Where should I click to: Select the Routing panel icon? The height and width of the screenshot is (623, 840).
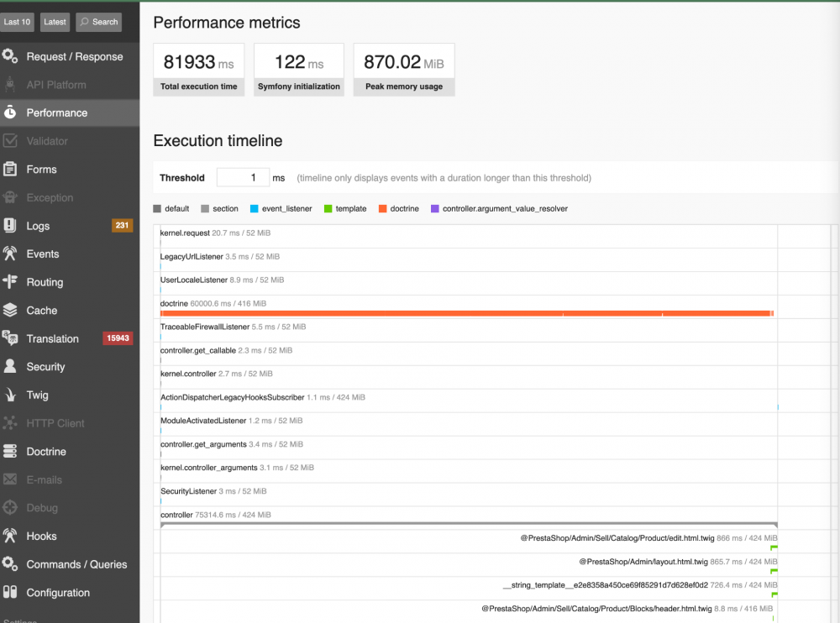pyautogui.click(x=10, y=282)
